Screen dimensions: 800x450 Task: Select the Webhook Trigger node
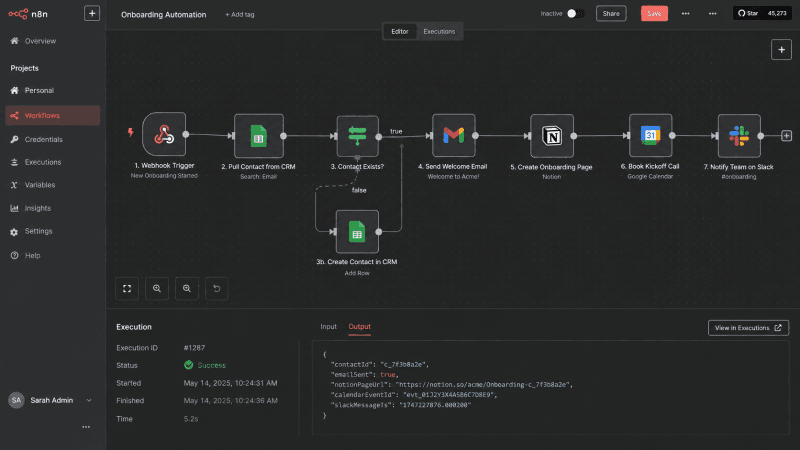click(164, 134)
